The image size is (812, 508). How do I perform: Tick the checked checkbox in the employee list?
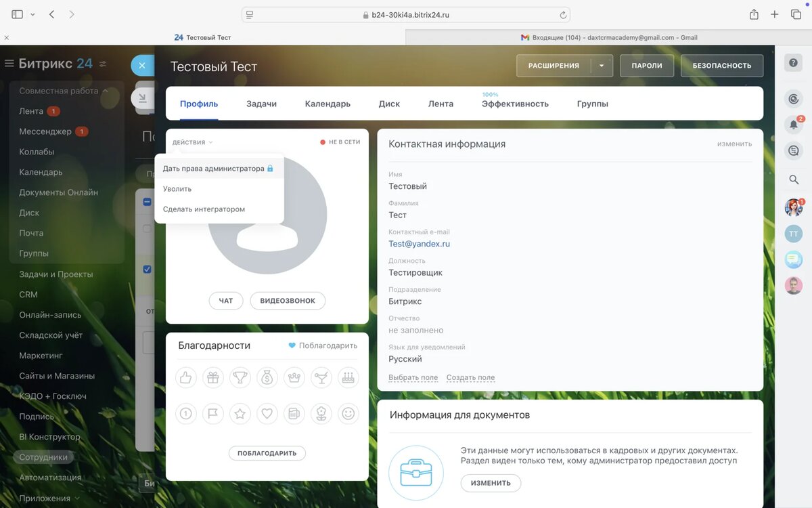(x=148, y=270)
